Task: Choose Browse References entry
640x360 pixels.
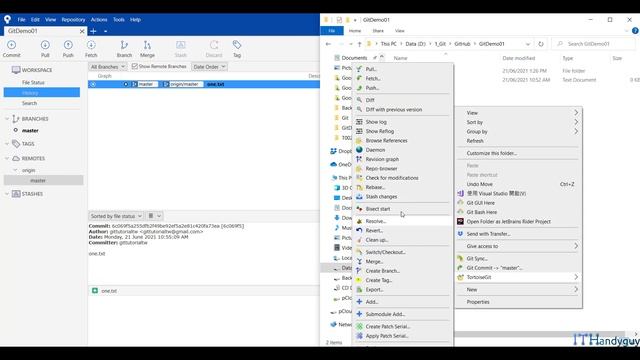Action: [403, 140]
